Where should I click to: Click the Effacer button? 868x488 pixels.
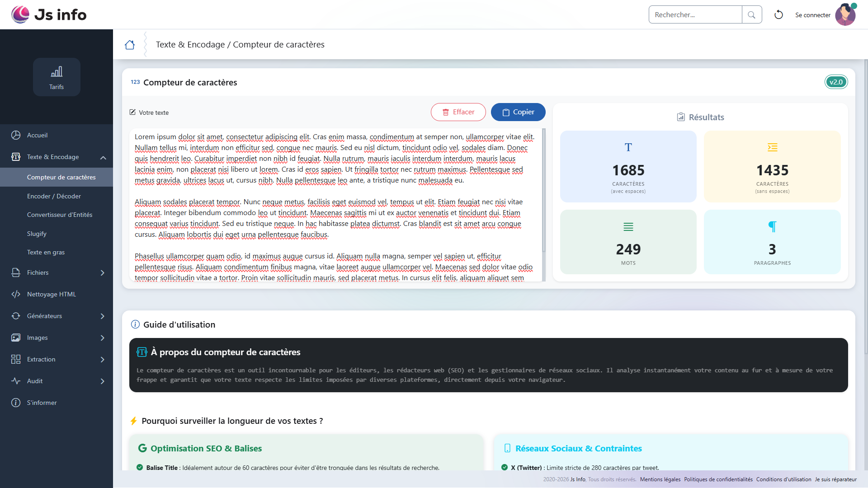point(458,112)
